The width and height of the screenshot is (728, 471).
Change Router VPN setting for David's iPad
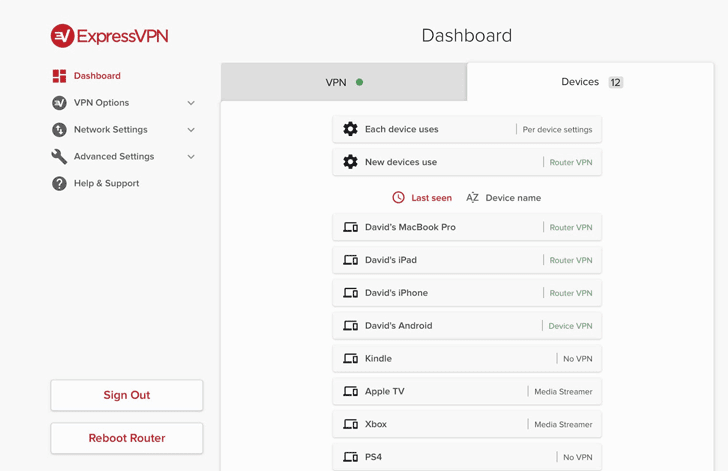pyautogui.click(x=571, y=260)
